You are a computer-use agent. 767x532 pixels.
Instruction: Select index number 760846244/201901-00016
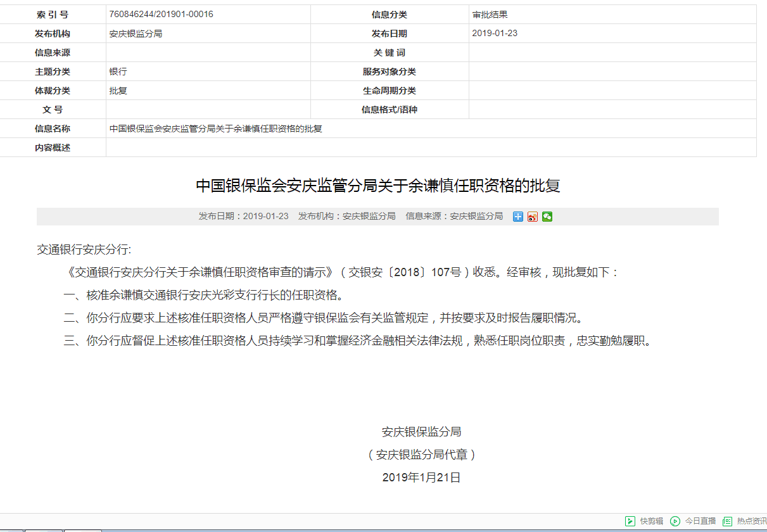pyautogui.click(x=161, y=14)
